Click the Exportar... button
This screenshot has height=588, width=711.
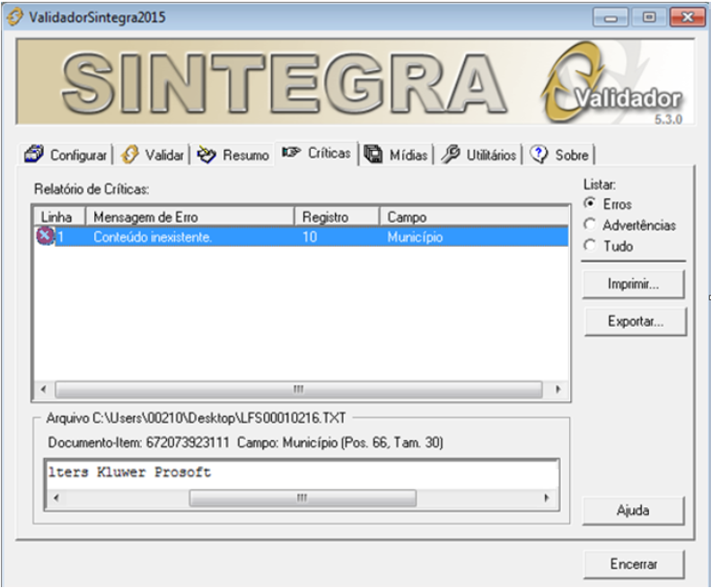click(x=636, y=321)
